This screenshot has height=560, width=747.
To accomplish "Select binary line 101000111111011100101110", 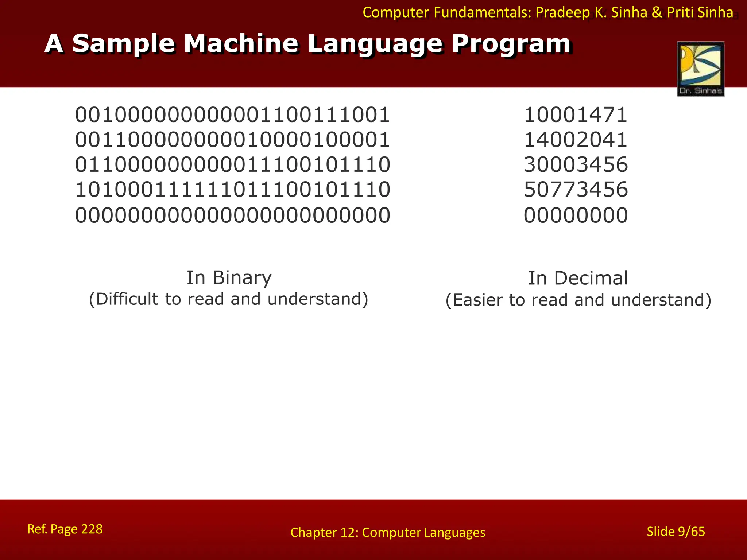I will [233, 190].
